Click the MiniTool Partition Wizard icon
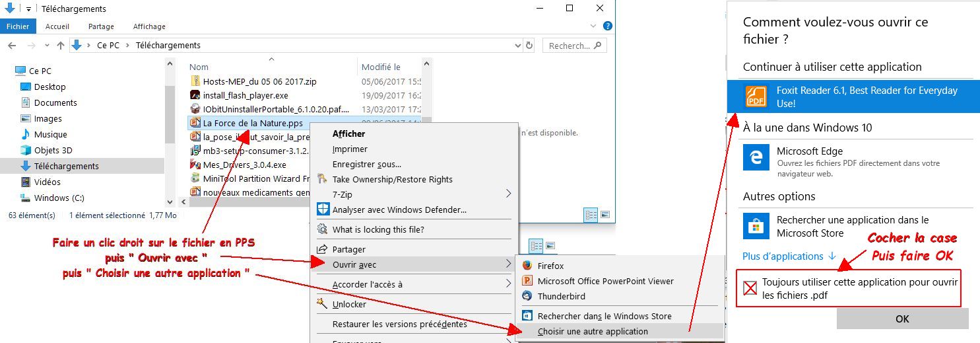 (195, 178)
